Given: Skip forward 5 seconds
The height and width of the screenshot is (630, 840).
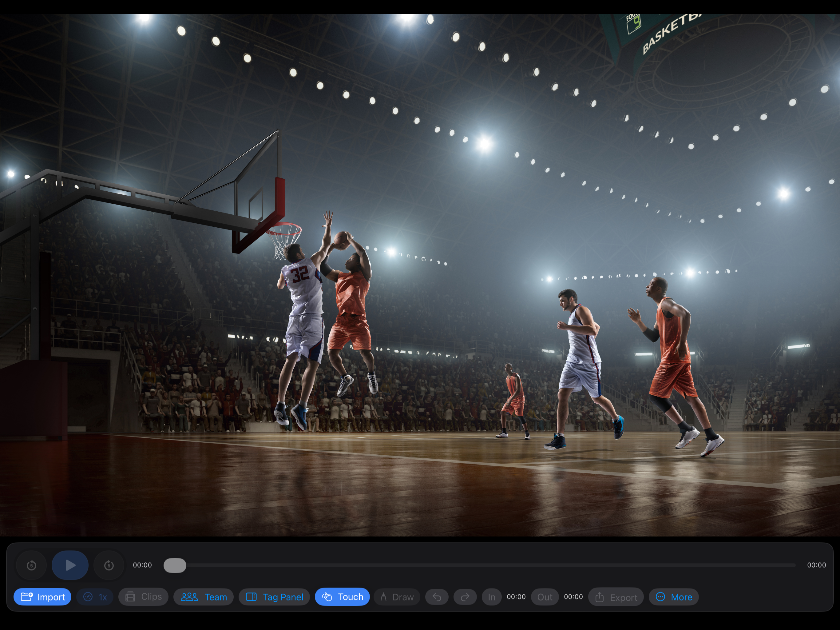Looking at the screenshot, I should click(109, 565).
